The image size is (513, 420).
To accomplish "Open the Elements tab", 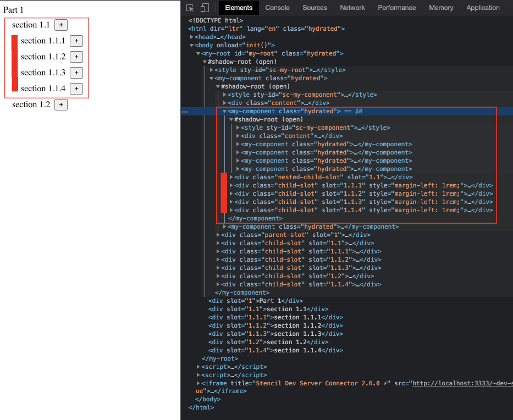I will point(239,8).
